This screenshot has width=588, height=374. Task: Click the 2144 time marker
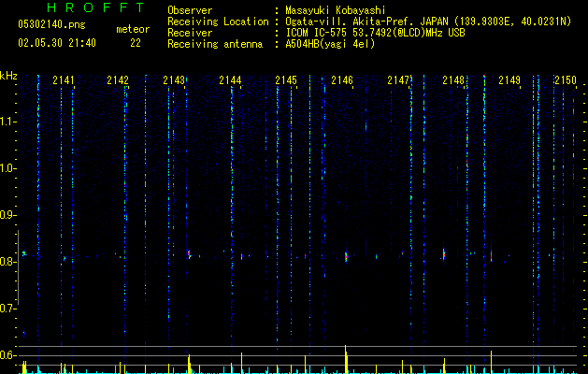pyautogui.click(x=230, y=80)
